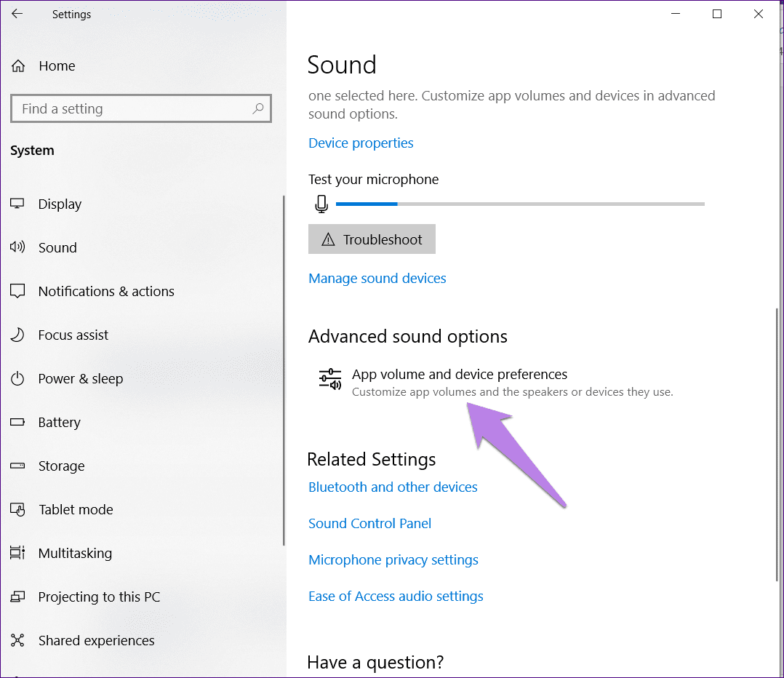Click the Troubleshoot button
784x678 pixels.
pos(372,239)
